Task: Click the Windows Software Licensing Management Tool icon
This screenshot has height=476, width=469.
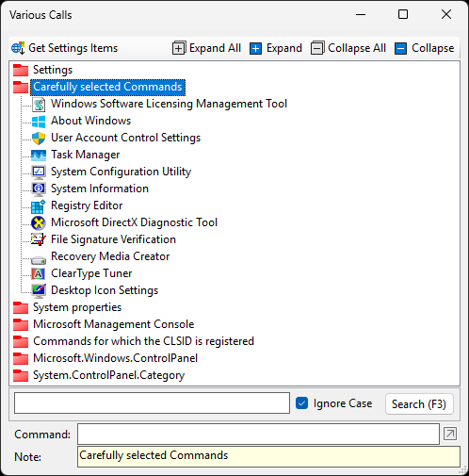Action: coord(39,105)
